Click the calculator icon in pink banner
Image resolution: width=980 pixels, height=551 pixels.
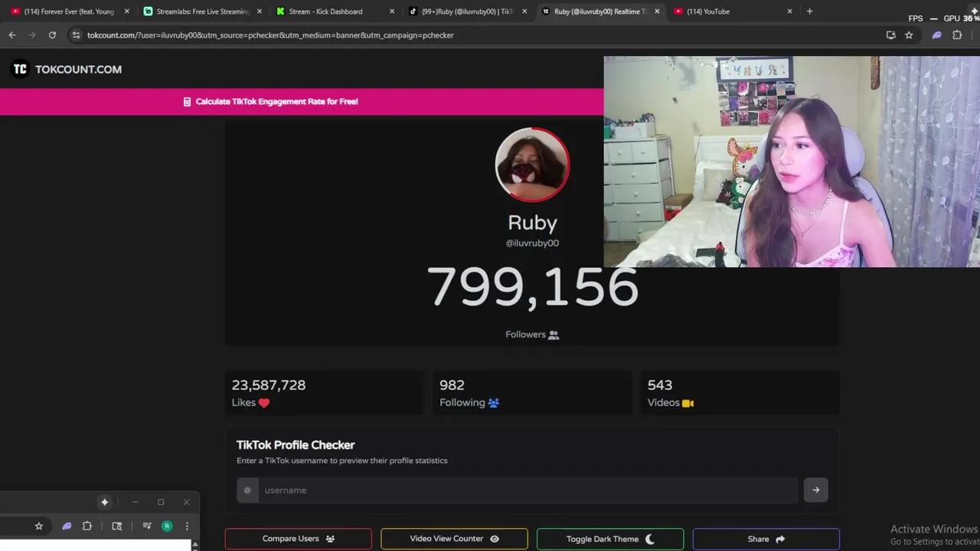[187, 102]
